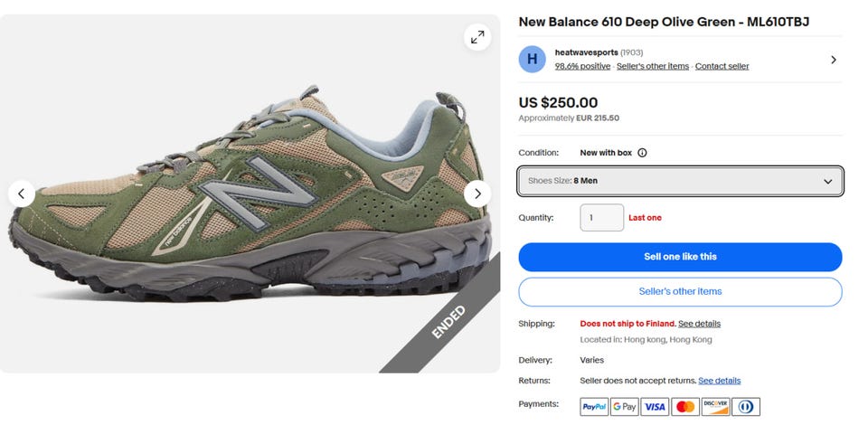
Task: Open the 98.6% positive feedback link
Action: (582, 66)
